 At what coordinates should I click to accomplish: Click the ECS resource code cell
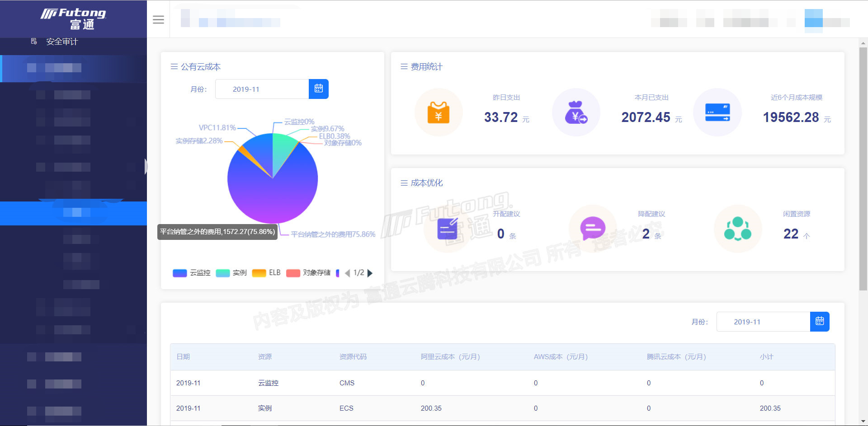(346, 408)
